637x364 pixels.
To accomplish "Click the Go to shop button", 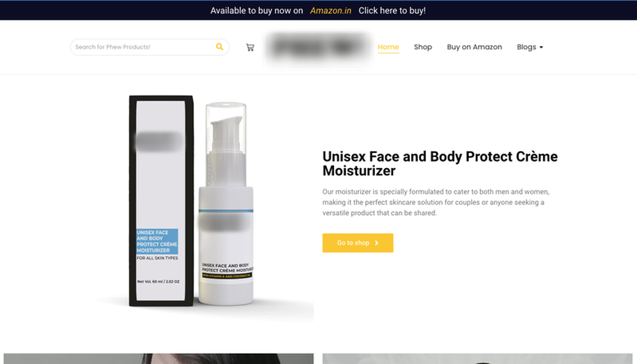I will pyautogui.click(x=358, y=243).
